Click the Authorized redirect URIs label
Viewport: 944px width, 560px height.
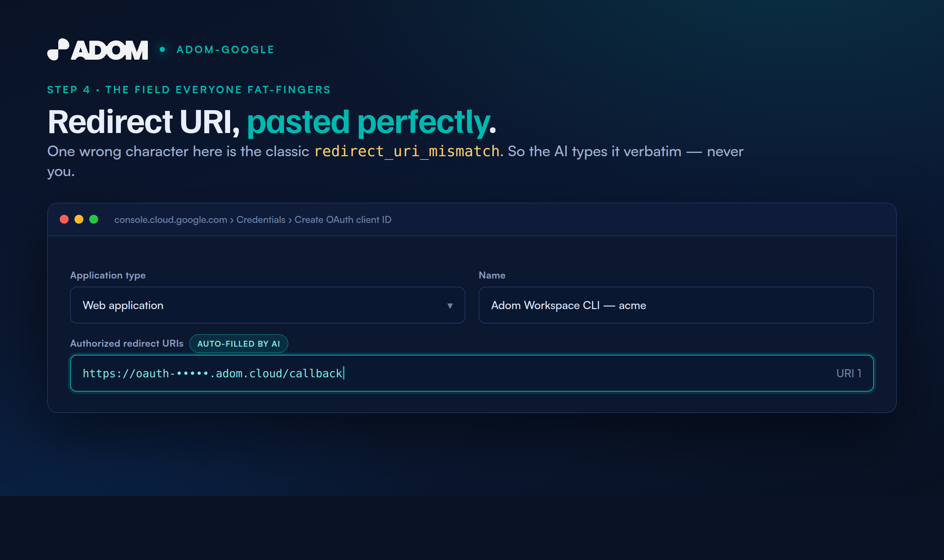point(127,343)
